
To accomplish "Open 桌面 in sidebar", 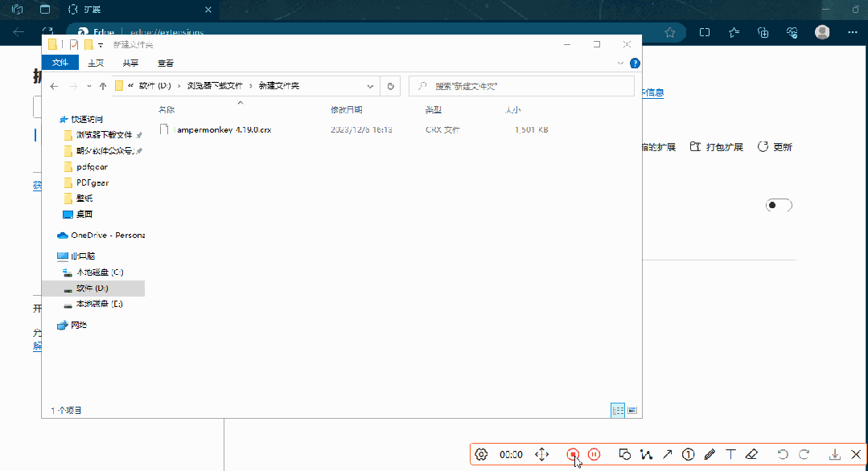I will tap(84, 215).
